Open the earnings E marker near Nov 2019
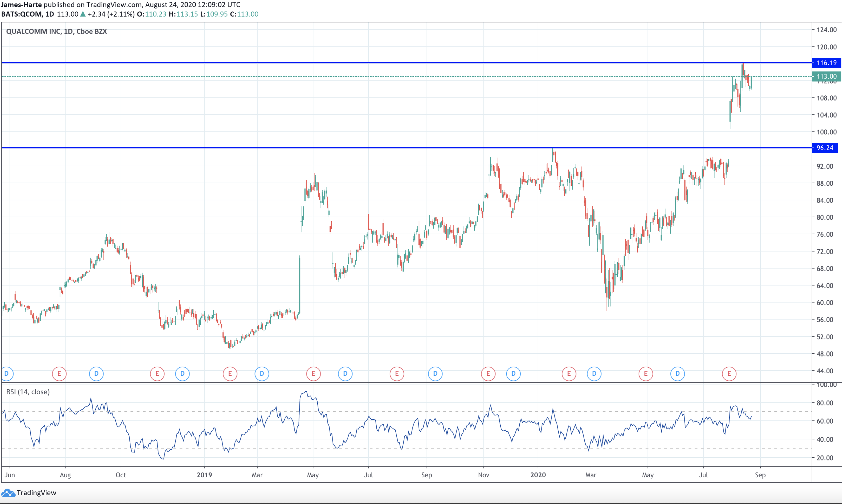 coord(488,374)
